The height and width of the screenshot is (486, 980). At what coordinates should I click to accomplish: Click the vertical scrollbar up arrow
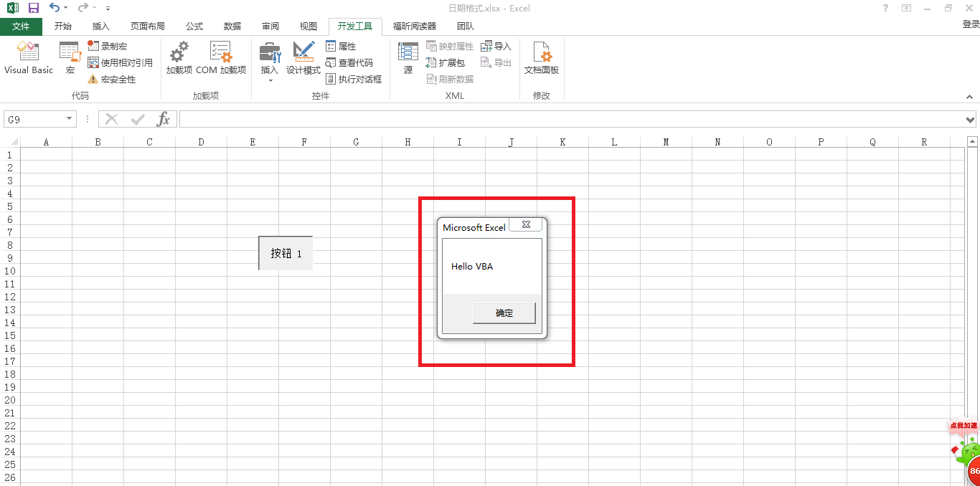coord(973,141)
